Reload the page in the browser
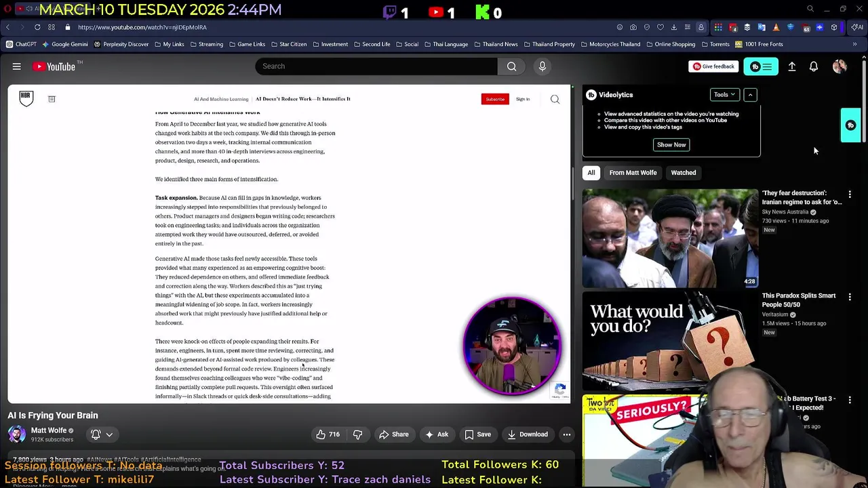Image resolution: width=868 pixels, height=488 pixels. [x=37, y=27]
